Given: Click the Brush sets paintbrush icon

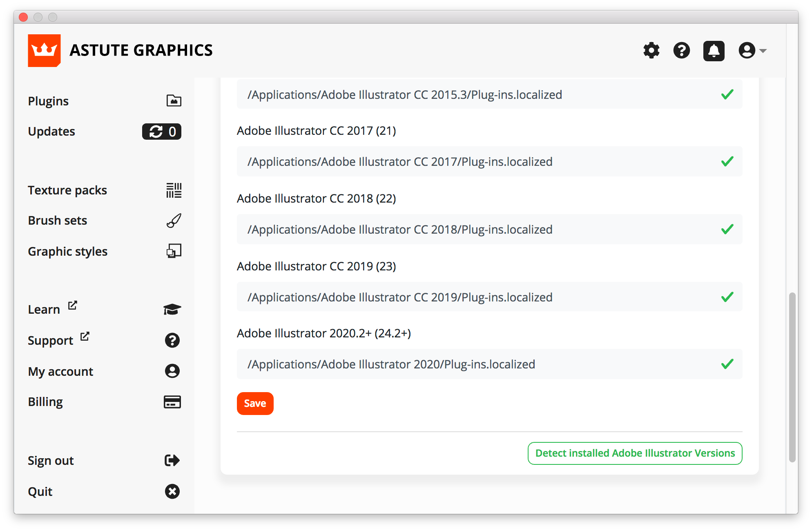Looking at the screenshot, I should pyautogui.click(x=174, y=221).
